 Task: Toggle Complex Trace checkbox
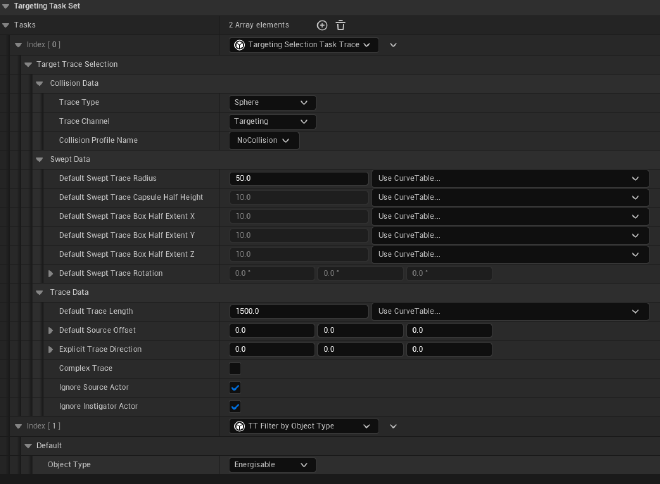(x=235, y=368)
